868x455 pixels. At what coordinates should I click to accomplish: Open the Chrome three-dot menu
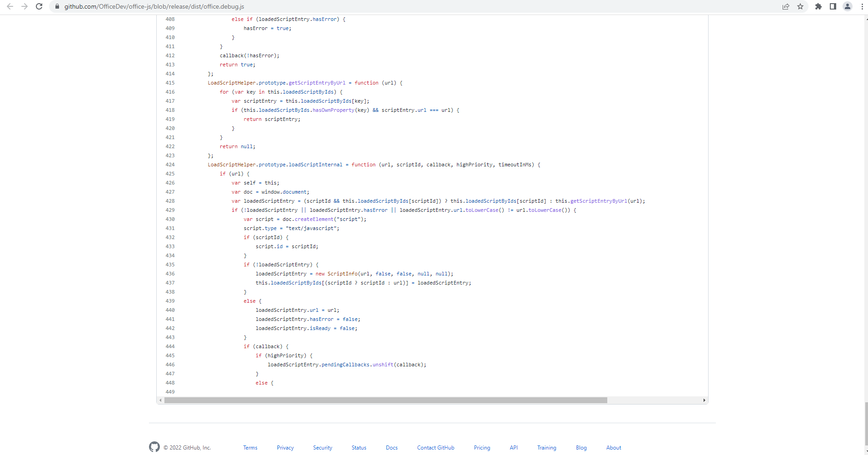click(862, 6)
